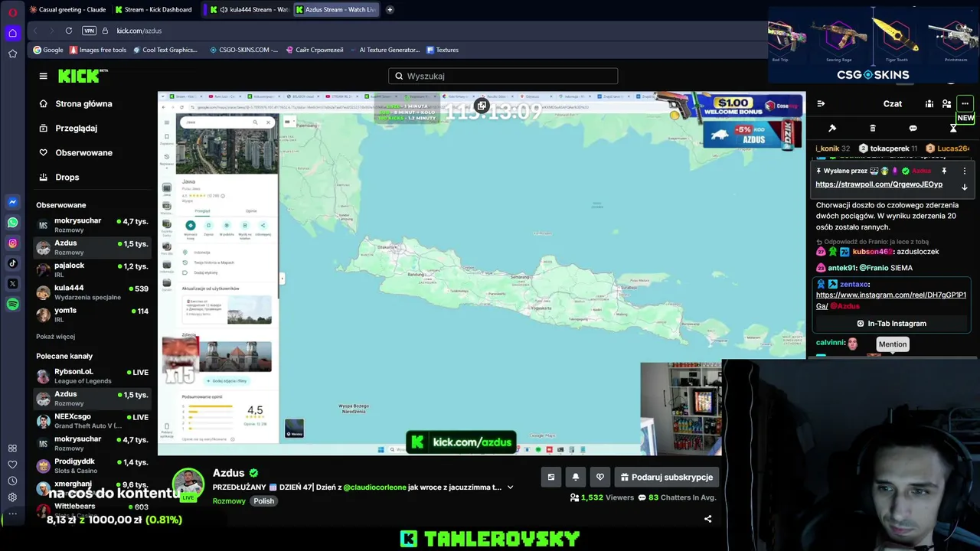This screenshot has height=551, width=980.
Task: Open mokrysuchar channel in Obserwowane list
Action: tap(92, 225)
